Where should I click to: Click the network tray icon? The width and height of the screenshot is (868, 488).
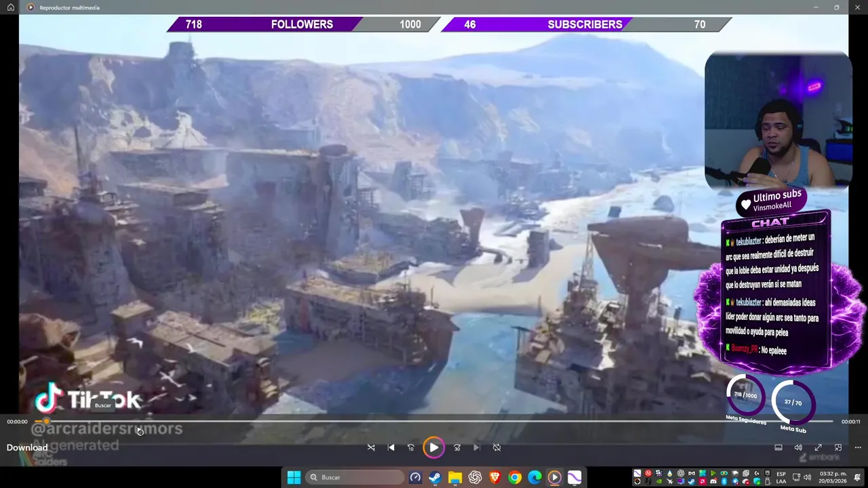click(x=797, y=477)
